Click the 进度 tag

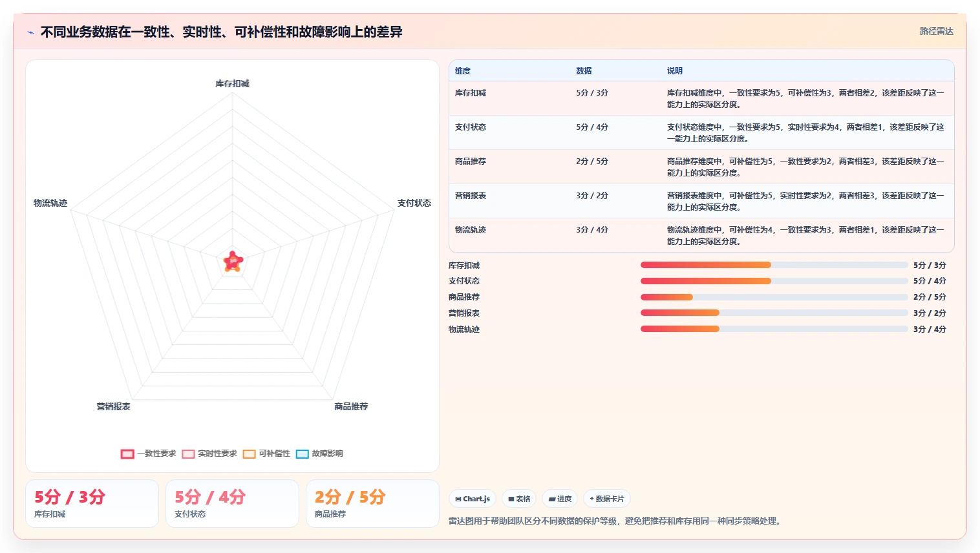(560, 499)
